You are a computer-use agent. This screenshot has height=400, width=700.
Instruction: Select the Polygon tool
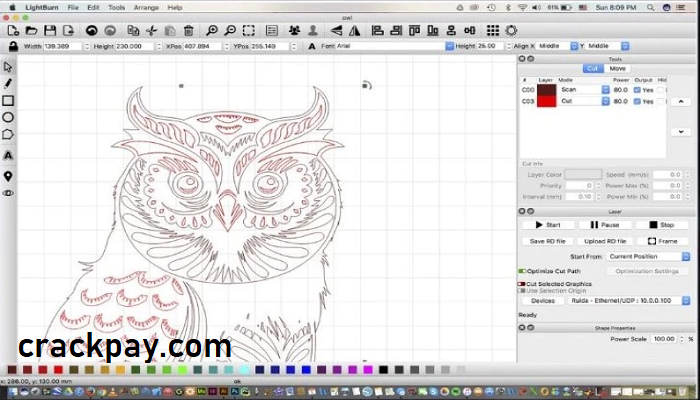[x=8, y=134]
